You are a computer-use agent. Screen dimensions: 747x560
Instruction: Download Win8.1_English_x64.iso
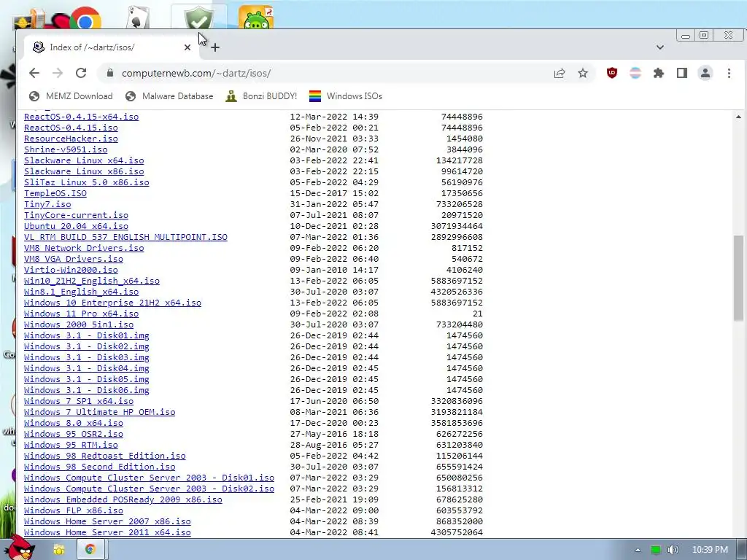pyautogui.click(x=82, y=292)
